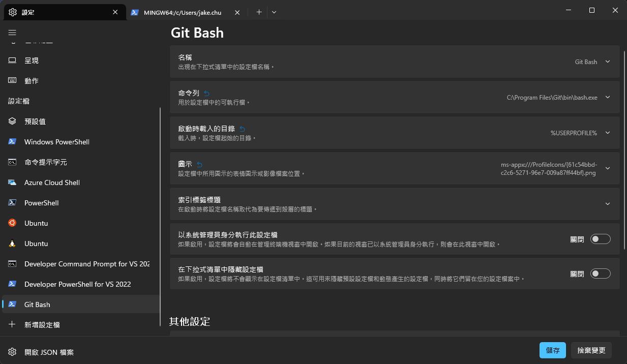Image resolution: width=627 pixels, height=364 pixels.
Task: Select Git Bash profile in sidebar
Action: click(x=81, y=304)
